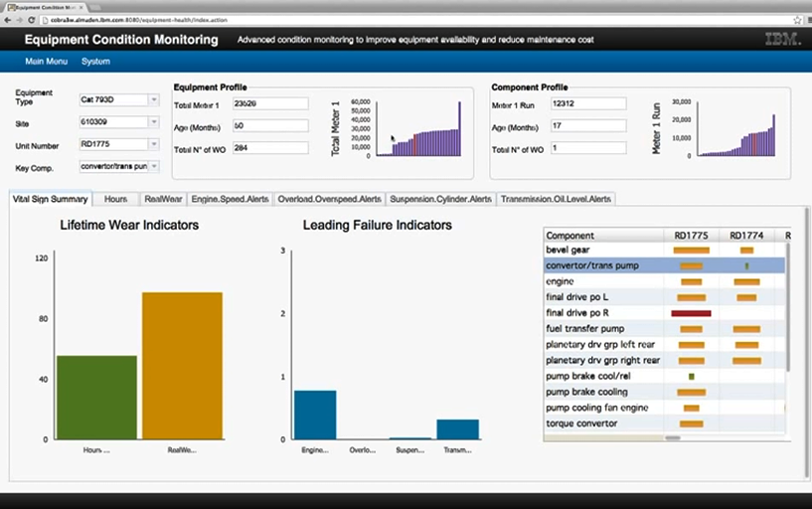Open the Overload.Overspeed.Alerts tab

329,199
